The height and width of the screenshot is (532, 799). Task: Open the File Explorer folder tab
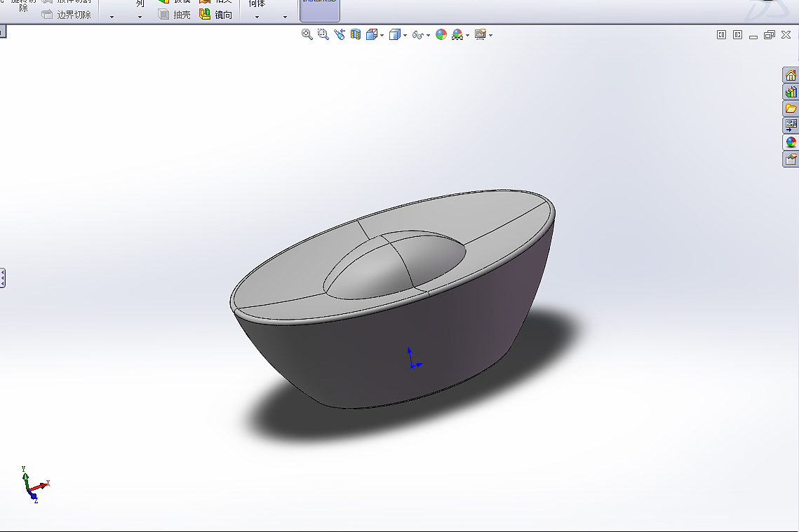791,109
